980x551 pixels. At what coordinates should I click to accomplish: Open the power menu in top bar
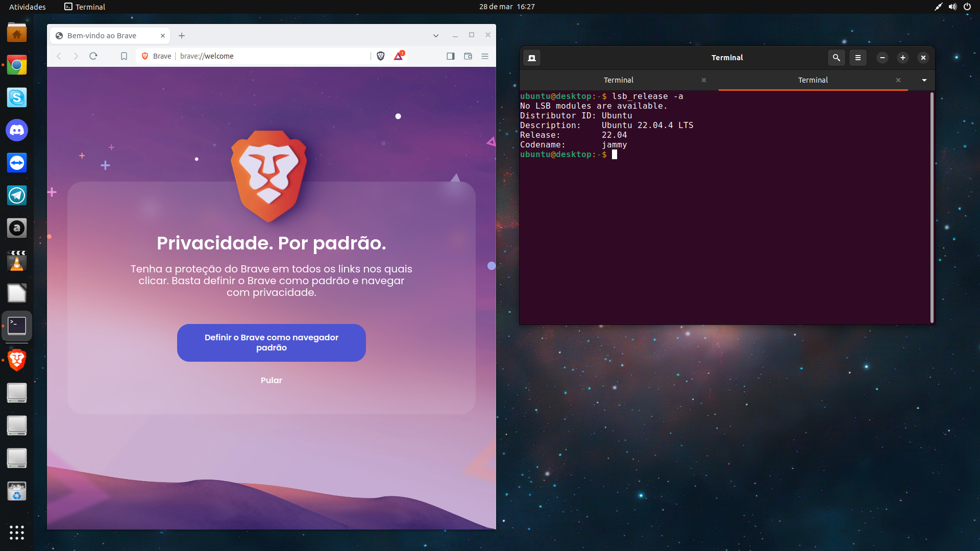pos(967,7)
